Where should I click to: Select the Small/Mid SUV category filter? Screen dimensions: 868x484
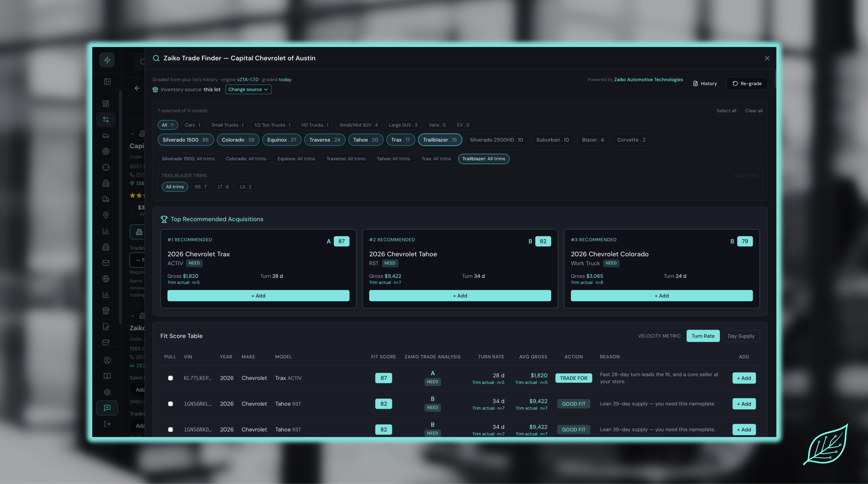(359, 125)
